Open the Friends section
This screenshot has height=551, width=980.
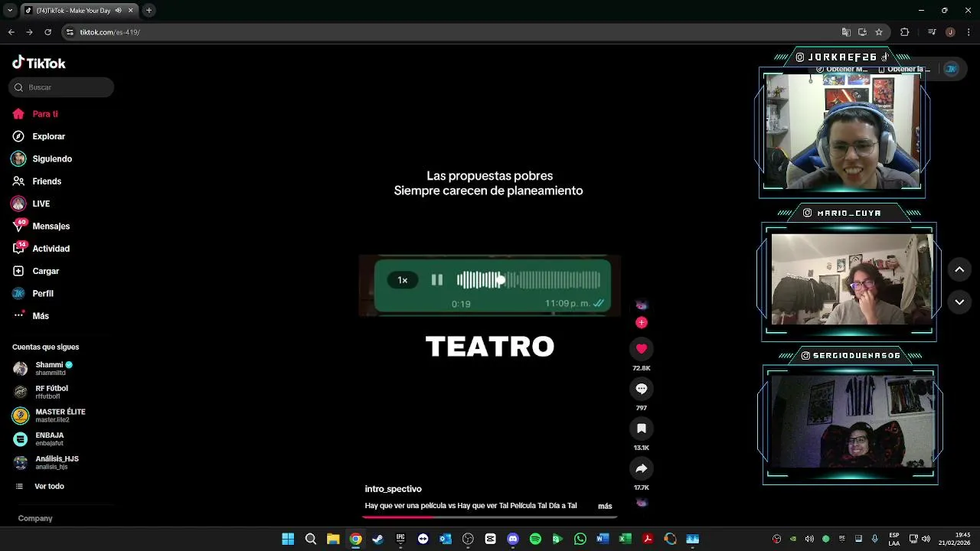pos(37,181)
